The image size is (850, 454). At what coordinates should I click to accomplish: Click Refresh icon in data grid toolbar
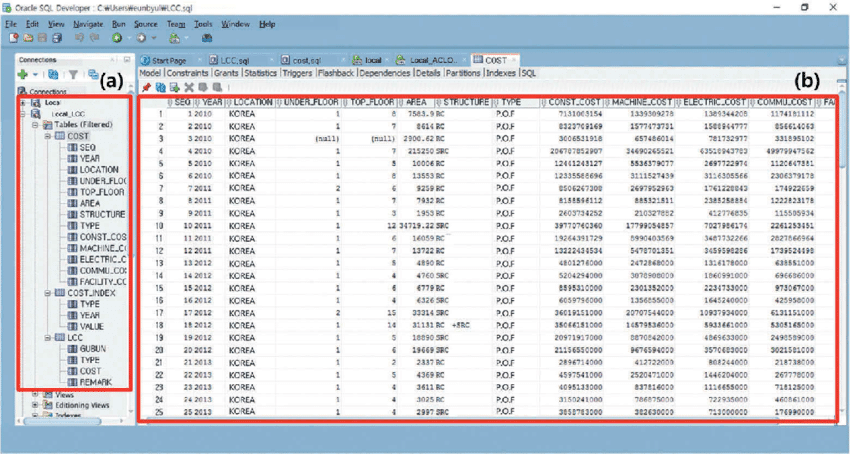coord(160,87)
